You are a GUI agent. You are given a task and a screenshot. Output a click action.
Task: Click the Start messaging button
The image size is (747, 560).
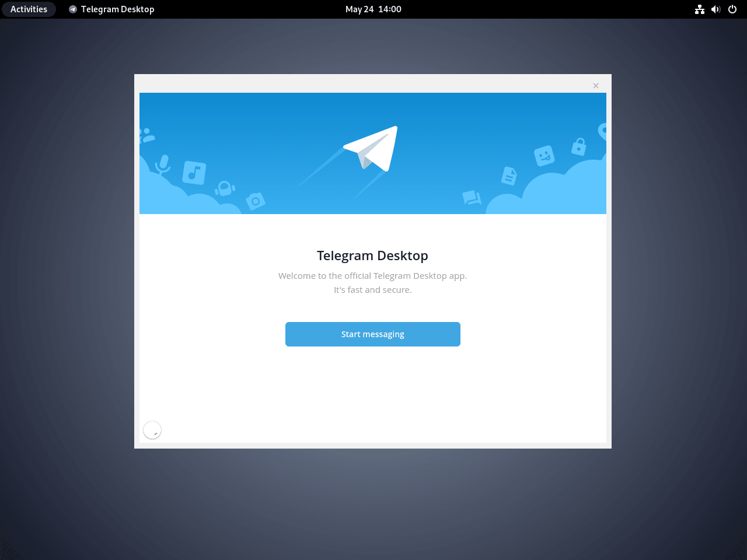[373, 334]
